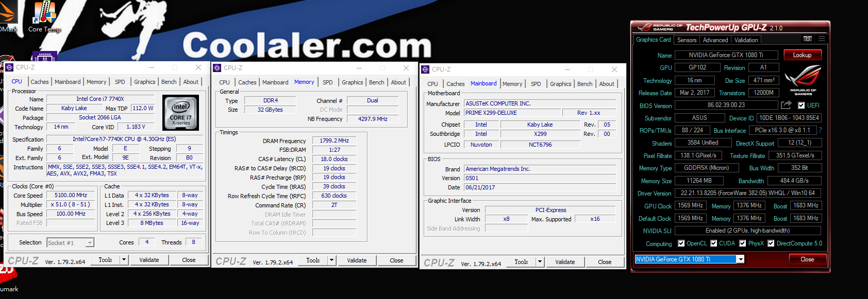Click the NVIDIA SLI status field

coord(748,231)
